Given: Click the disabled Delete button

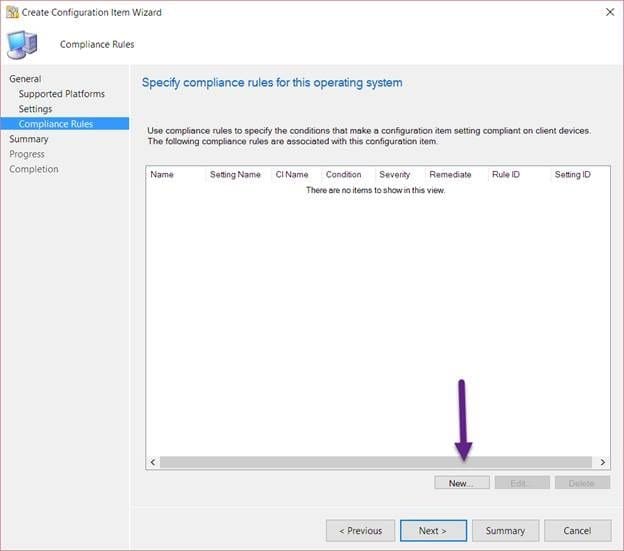Looking at the screenshot, I should 582,483.
